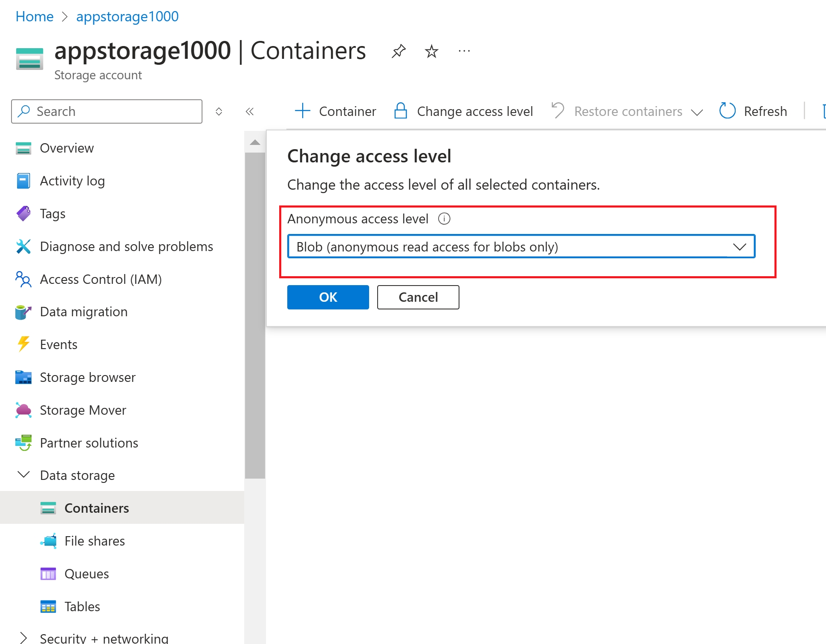Click the info icon next to Anonymous access level

pyautogui.click(x=444, y=219)
